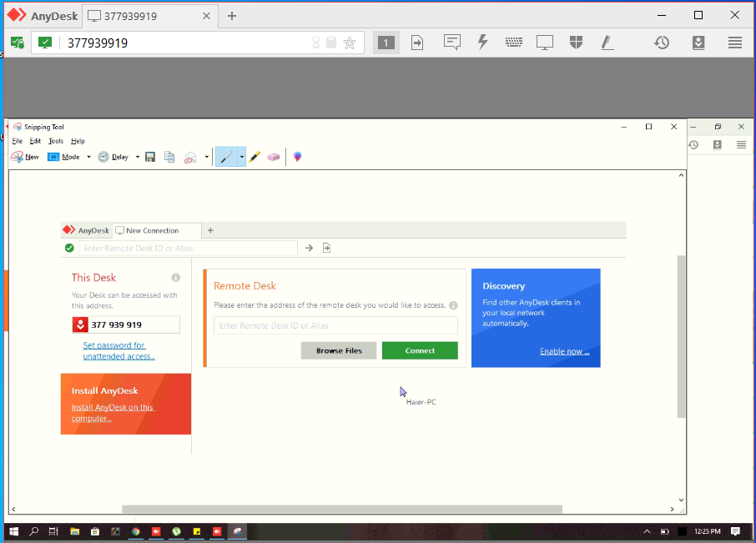The width and height of the screenshot is (756, 543).
Task: Close the 377939919 session tab
Action: pos(206,16)
